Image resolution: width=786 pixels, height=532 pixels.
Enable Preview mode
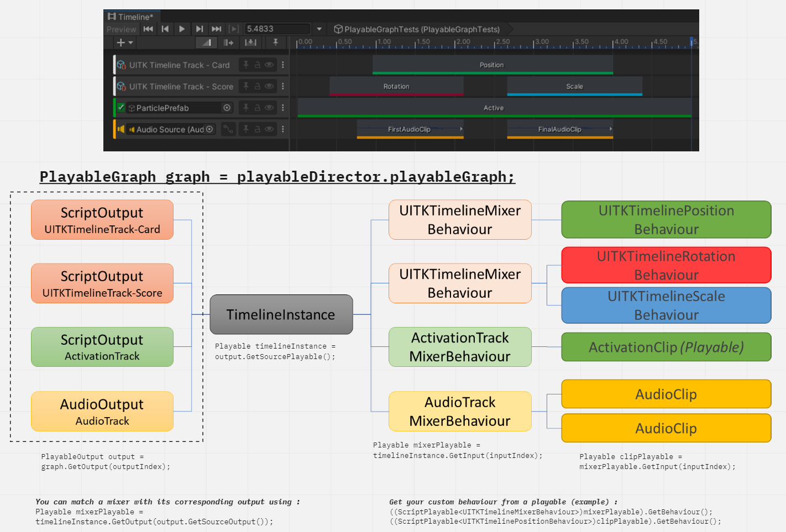click(121, 29)
